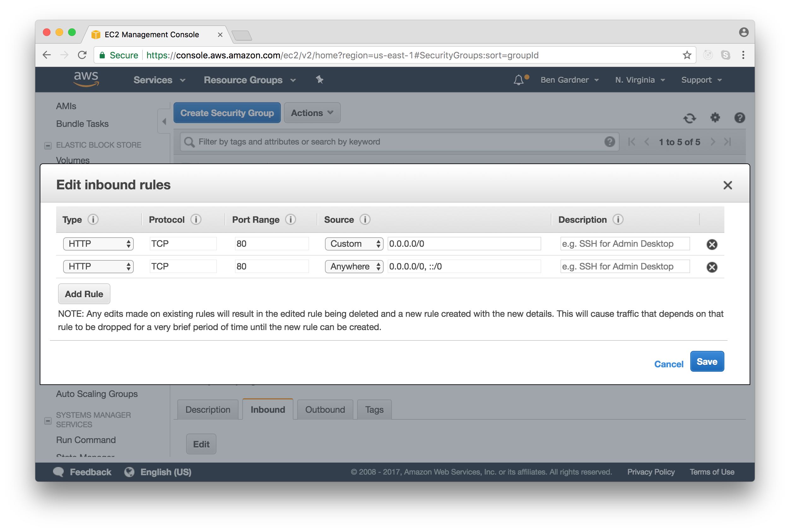The height and width of the screenshot is (532, 790).
Task: Click the Port Range info icon
Action: [x=290, y=220]
